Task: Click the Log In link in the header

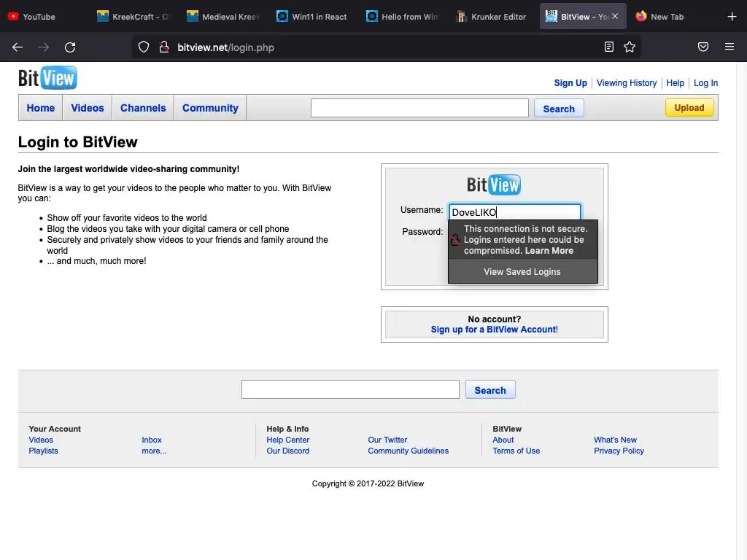Action: (705, 83)
